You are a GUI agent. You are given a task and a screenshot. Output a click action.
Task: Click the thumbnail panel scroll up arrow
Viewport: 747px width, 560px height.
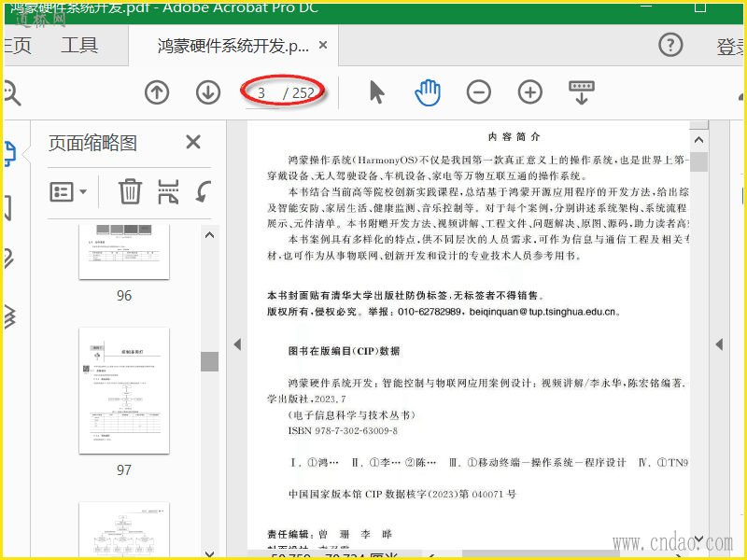tap(209, 235)
